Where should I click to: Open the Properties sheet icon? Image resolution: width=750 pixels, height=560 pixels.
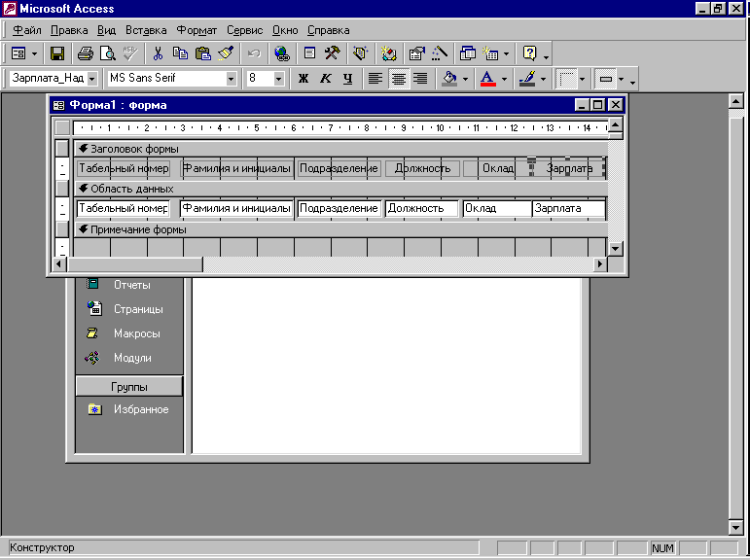pos(416,53)
